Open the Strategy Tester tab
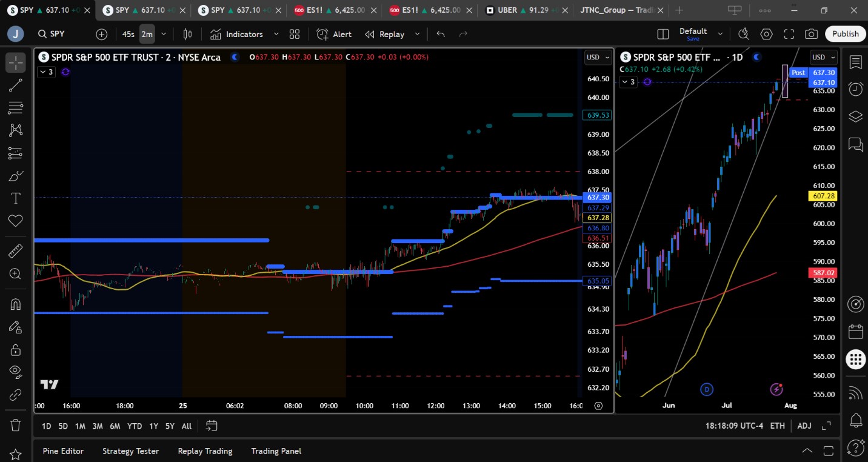 click(131, 451)
